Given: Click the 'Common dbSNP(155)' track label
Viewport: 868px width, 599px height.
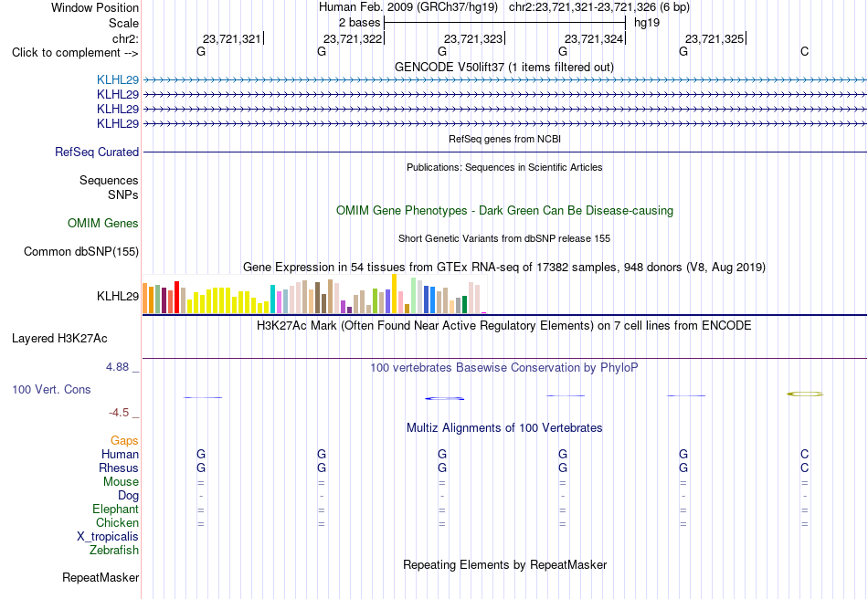Looking at the screenshot, I should (80, 252).
